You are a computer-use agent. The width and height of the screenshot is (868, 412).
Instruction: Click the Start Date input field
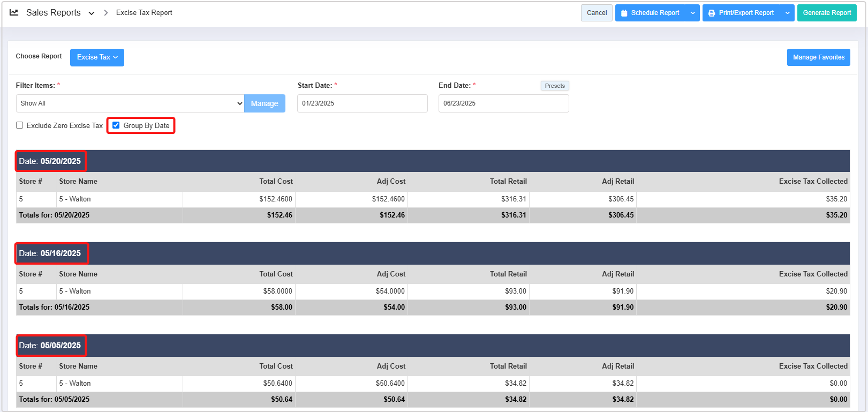(363, 103)
